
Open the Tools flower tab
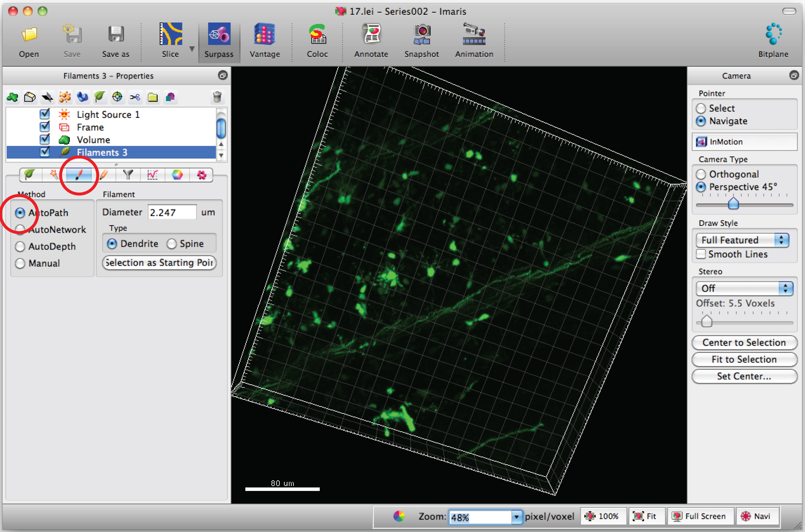pos(202,175)
